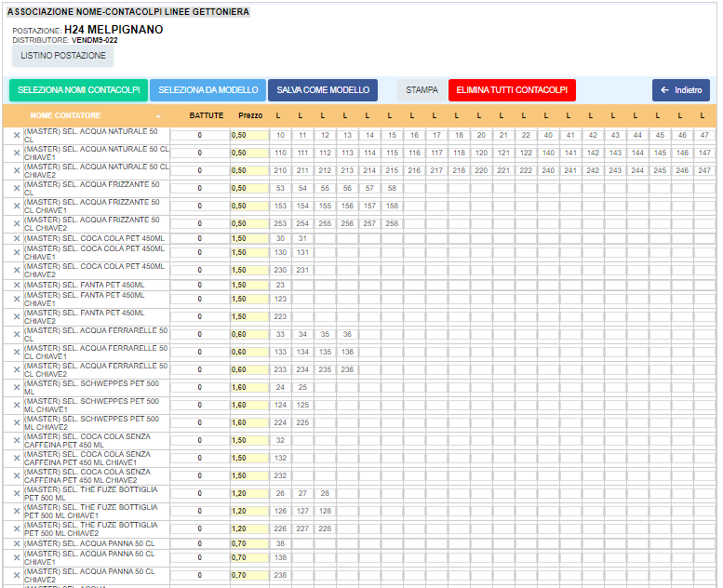Delete COCA COLA PET 450ML CHIAVE1 row
The width and height of the screenshot is (723, 588).
pos(17,252)
